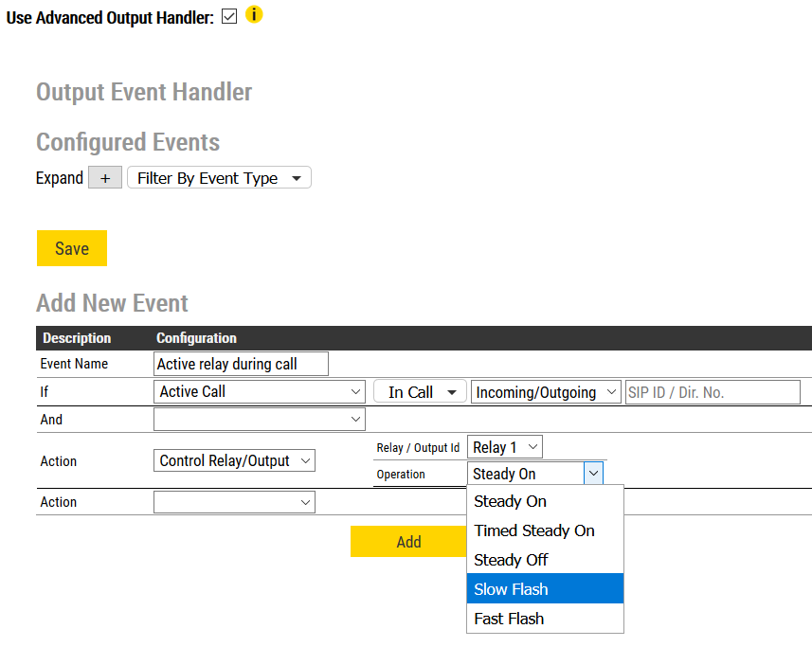Click the yellow Add button
812x647 pixels.
pos(408,542)
